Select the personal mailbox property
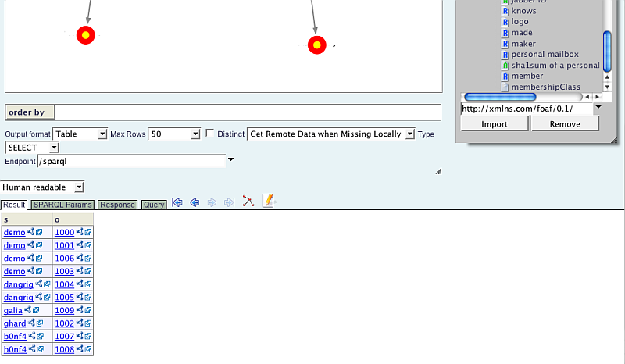 (x=545, y=54)
